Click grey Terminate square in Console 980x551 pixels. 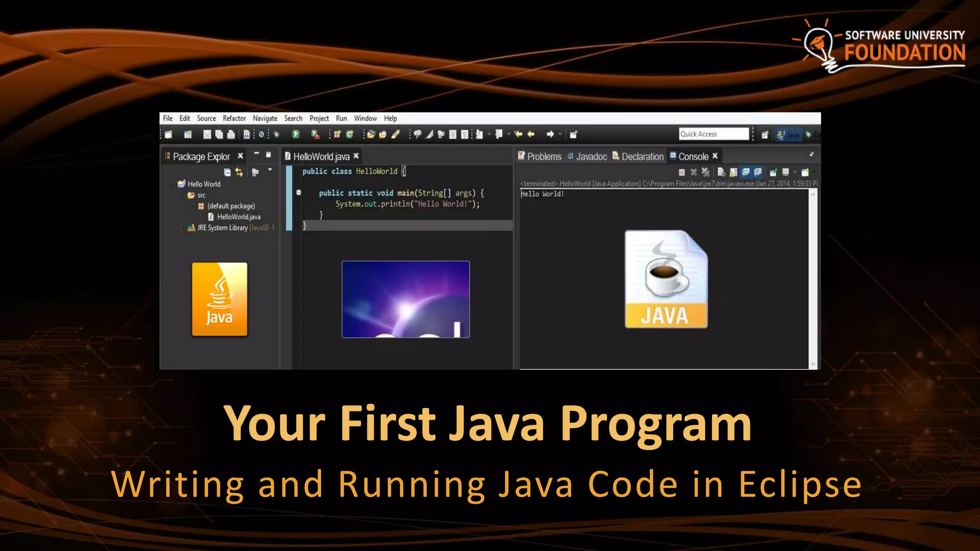(682, 172)
